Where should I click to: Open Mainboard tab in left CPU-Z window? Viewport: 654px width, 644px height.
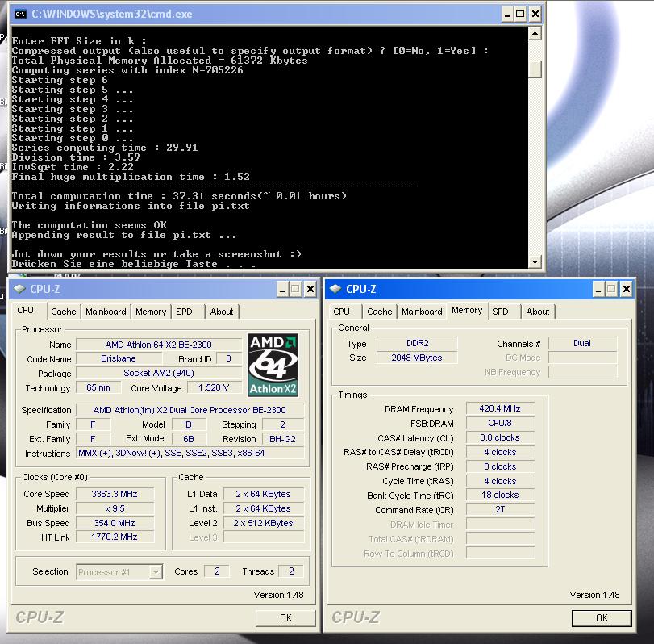pos(106,312)
